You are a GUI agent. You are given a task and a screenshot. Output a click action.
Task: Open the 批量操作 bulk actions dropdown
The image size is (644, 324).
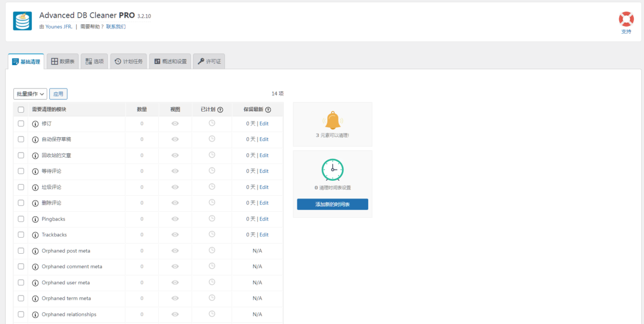click(x=30, y=94)
